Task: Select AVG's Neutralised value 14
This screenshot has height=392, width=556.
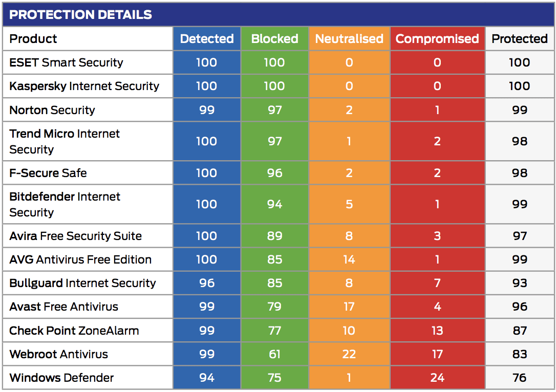Action: pos(349,259)
